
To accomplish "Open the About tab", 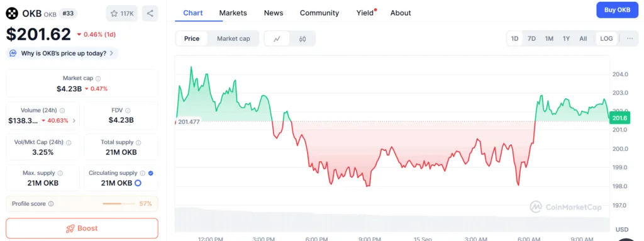I will pyautogui.click(x=401, y=13).
